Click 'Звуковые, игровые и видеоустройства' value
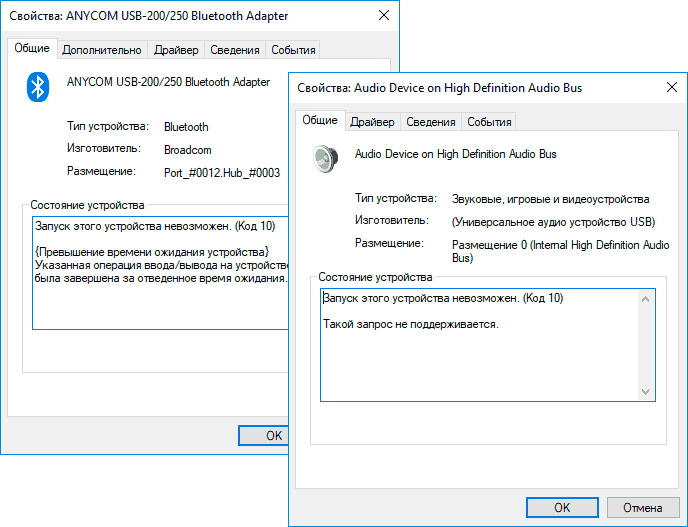 (551, 199)
